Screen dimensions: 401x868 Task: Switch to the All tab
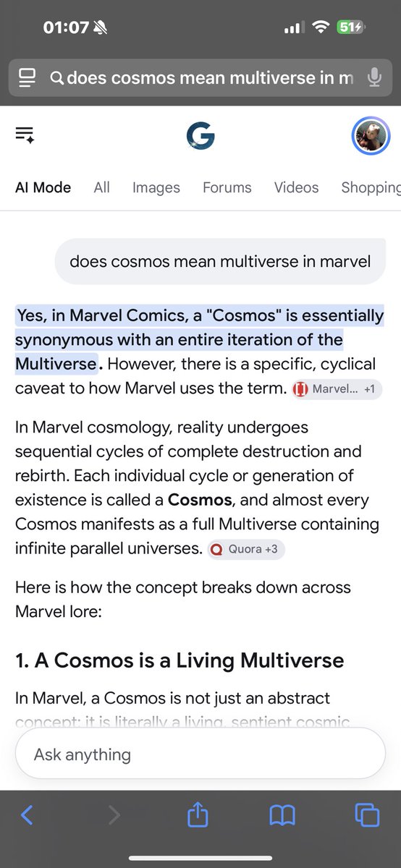pyautogui.click(x=101, y=187)
